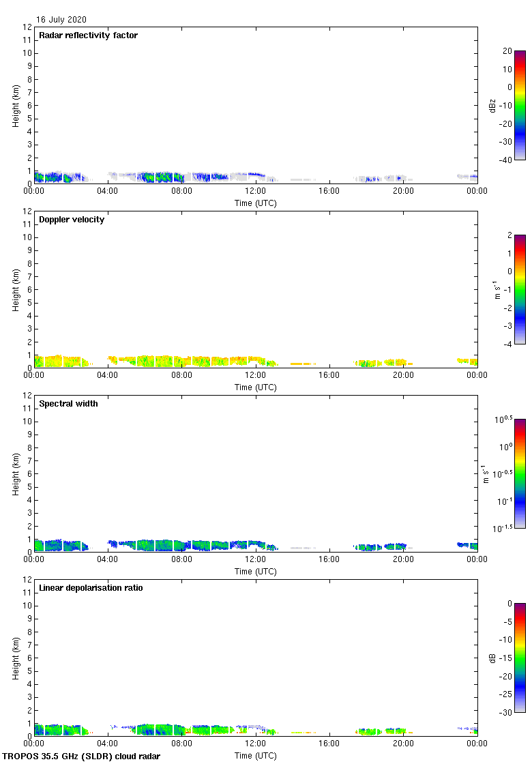Click the "TROPOS 35.5 GHz (SLDR) cloud radar" caption
Image resolution: width=532 pixels, height=764 pixels.
point(81,756)
